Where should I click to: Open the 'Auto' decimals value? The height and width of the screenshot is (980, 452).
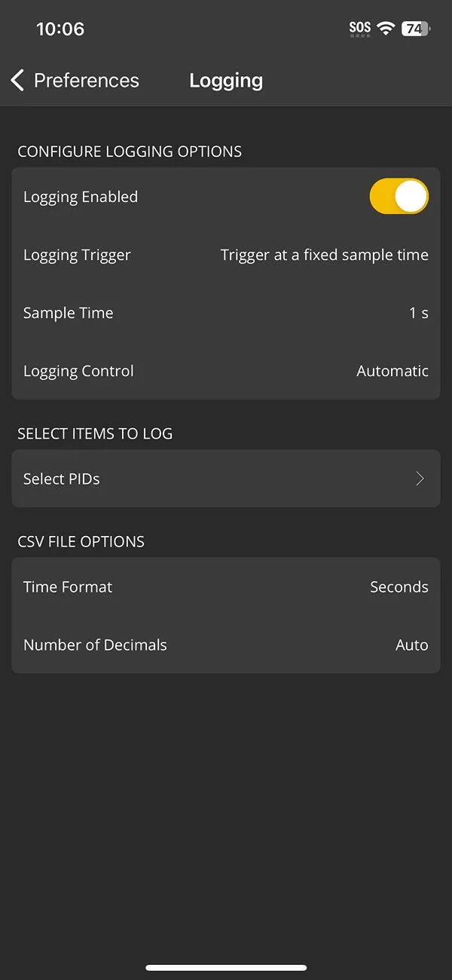tap(411, 645)
